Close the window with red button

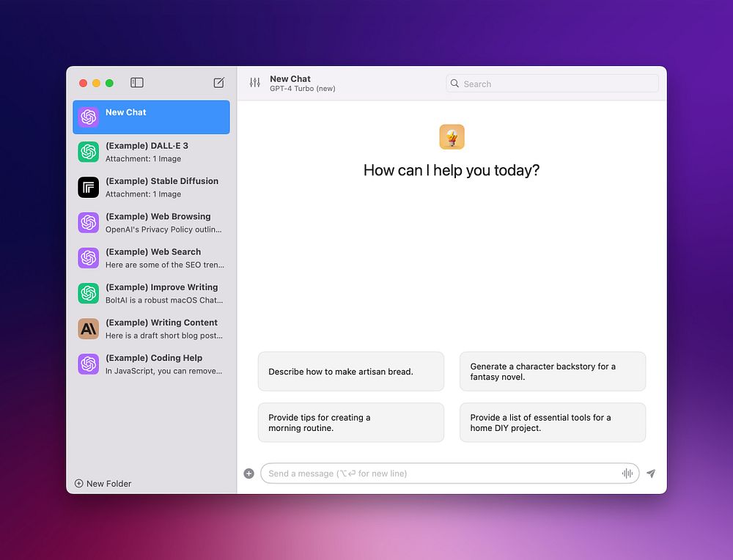pos(84,84)
